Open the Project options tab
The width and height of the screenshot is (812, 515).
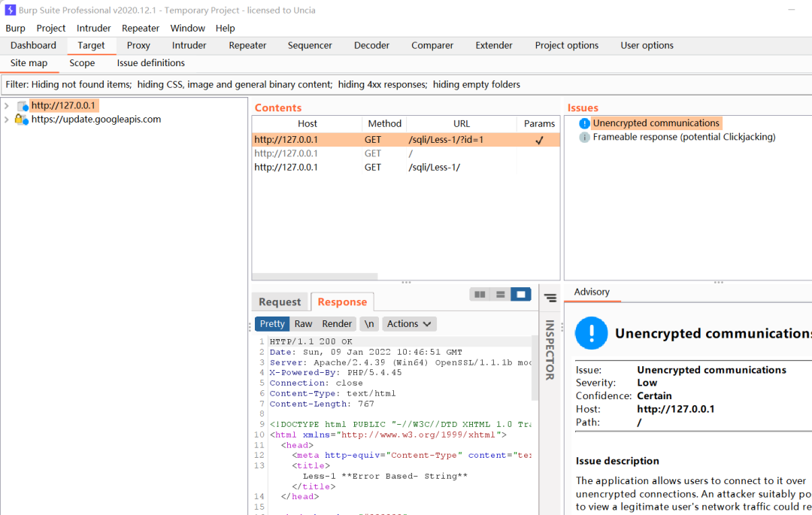[x=567, y=46]
